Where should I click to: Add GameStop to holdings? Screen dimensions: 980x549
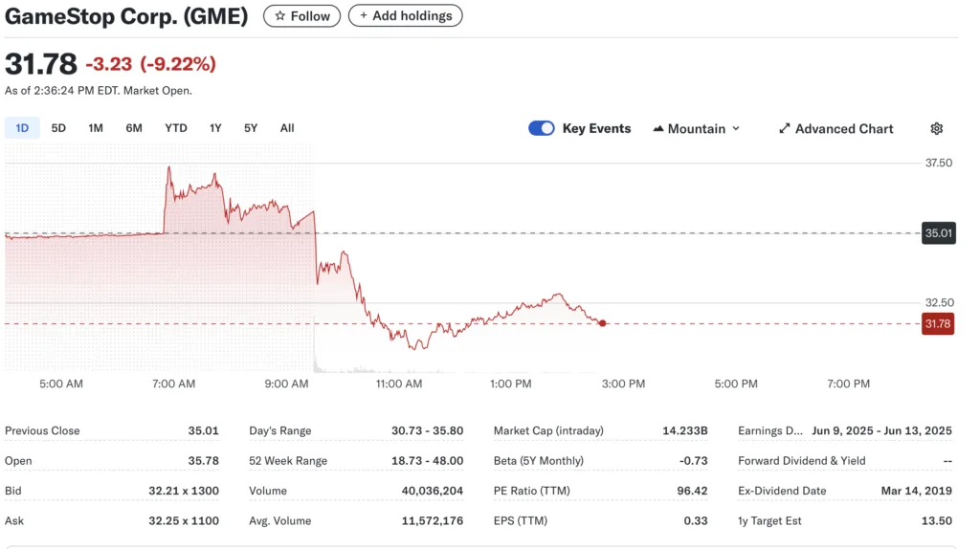click(x=405, y=15)
